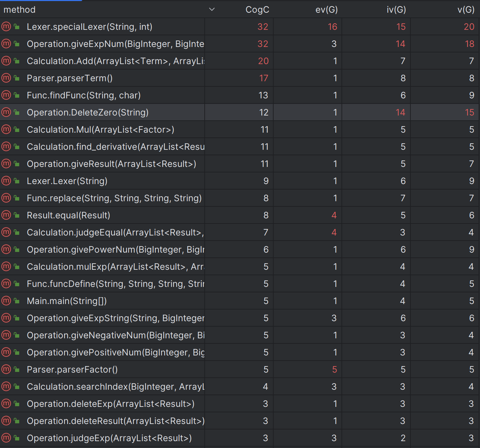480x448 pixels.
Task: Click ev(G) value 16 for Lexer.specialLexer
Action: [x=333, y=27]
